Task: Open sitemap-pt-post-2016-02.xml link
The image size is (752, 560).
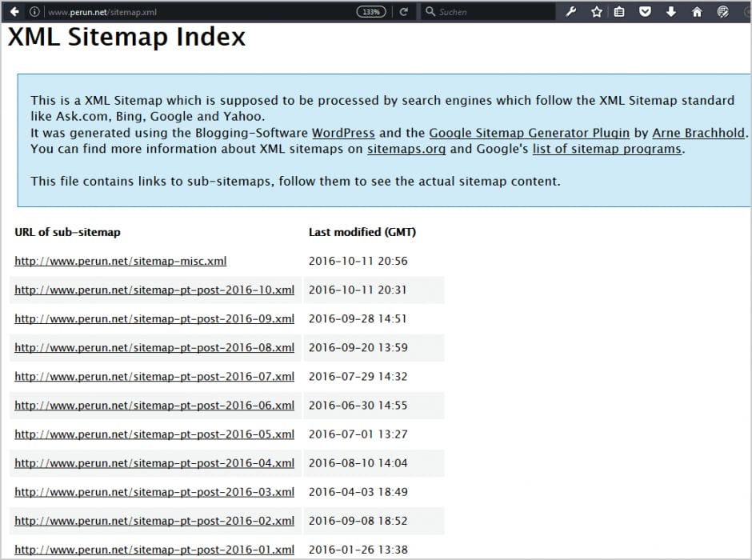Action: click(x=154, y=521)
